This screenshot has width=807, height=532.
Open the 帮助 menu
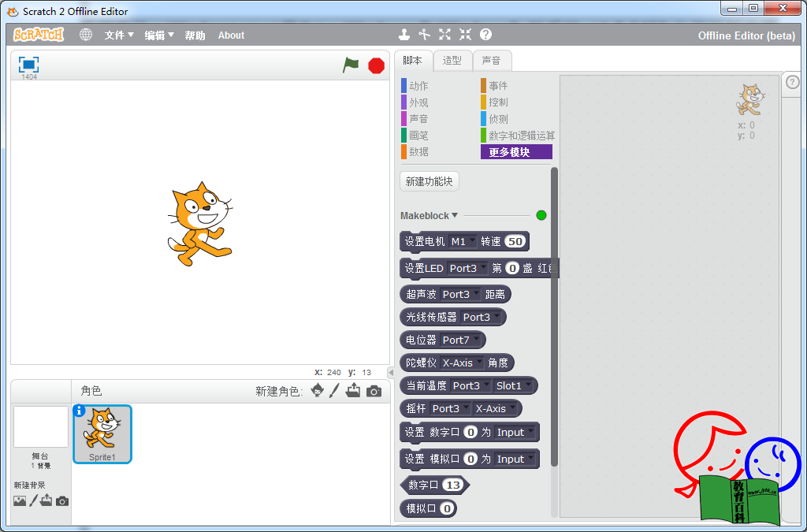point(195,35)
